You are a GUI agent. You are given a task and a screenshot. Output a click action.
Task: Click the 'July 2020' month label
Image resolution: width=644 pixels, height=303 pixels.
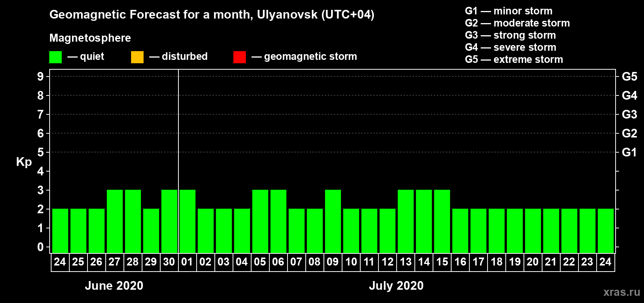pyautogui.click(x=396, y=286)
